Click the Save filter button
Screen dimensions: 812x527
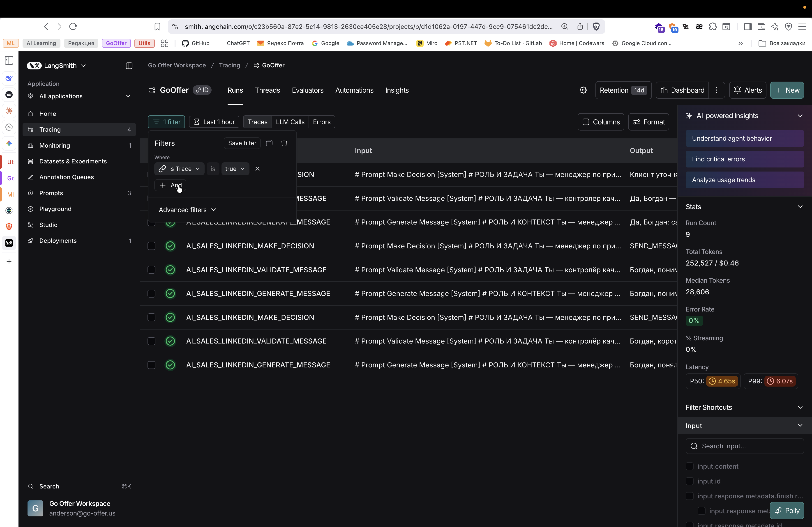(242, 143)
